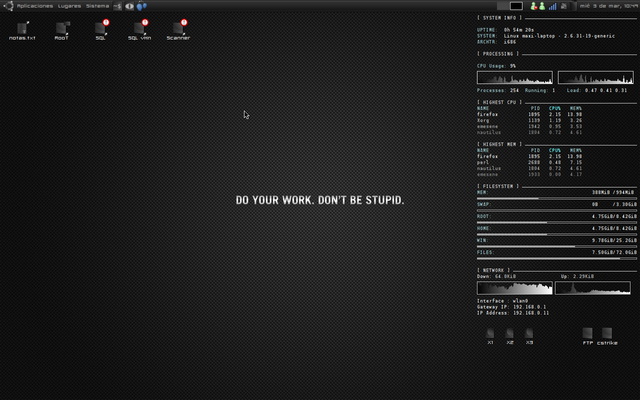Click the second green buddy icon
640x400 pixels.
(542, 6)
